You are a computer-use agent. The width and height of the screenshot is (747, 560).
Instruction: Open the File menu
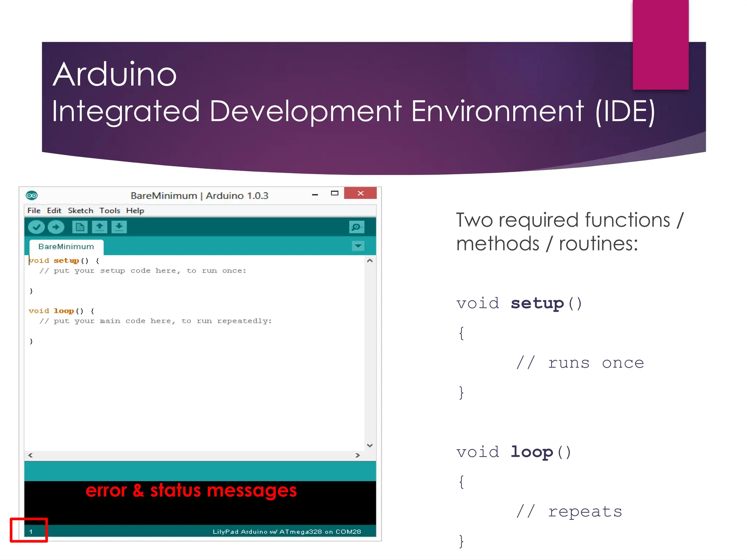(34, 211)
